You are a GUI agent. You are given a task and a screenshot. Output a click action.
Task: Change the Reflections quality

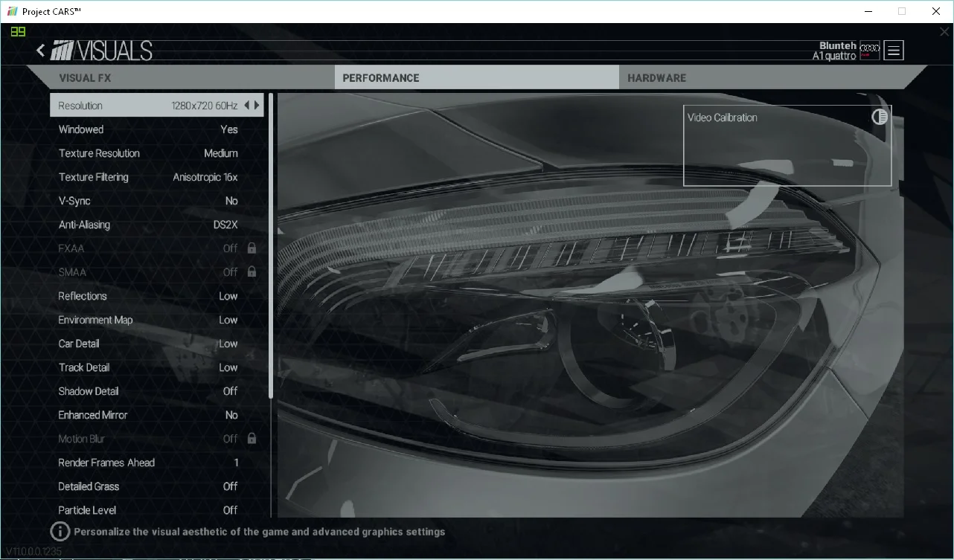tap(157, 296)
